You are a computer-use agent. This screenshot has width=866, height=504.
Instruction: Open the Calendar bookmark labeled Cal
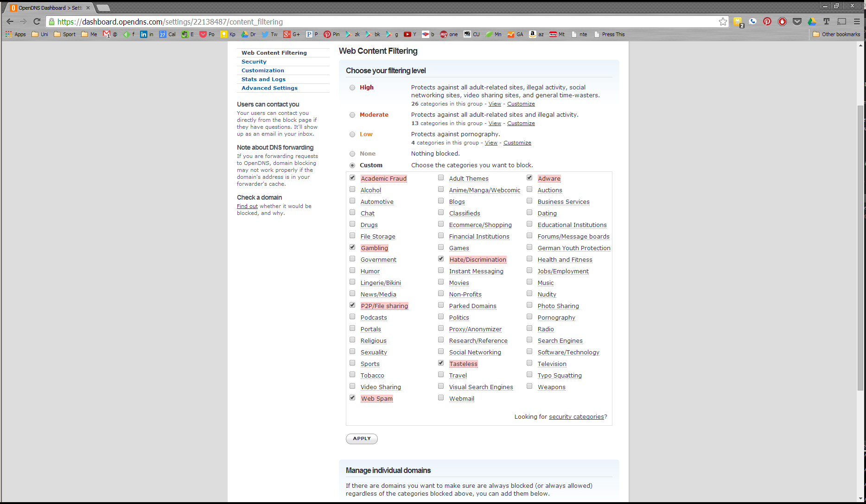click(x=167, y=34)
